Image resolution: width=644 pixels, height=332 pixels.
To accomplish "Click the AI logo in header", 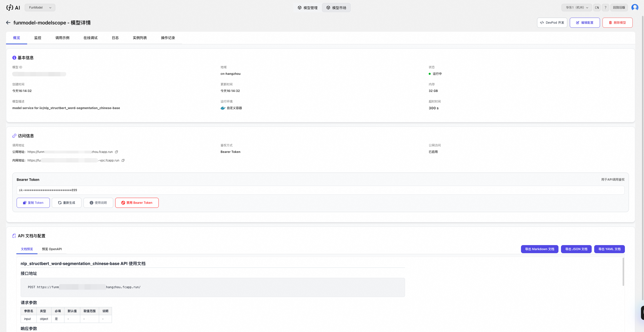I will click(13, 8).
